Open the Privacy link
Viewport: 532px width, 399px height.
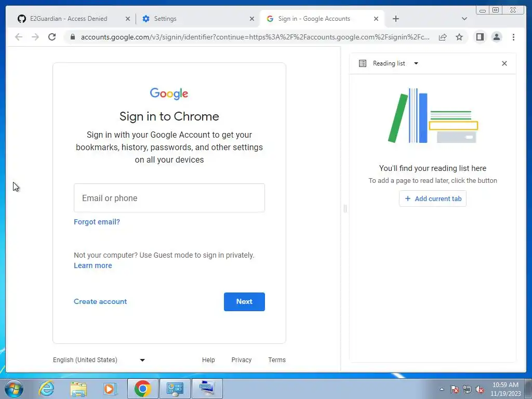(x=241, y=360)
